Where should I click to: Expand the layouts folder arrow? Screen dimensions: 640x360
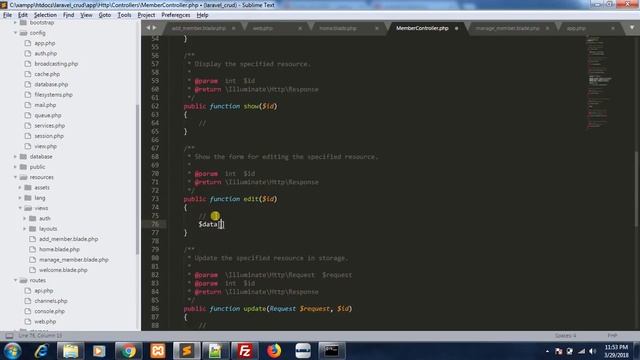pyautogui.click(x=25, y=229)
